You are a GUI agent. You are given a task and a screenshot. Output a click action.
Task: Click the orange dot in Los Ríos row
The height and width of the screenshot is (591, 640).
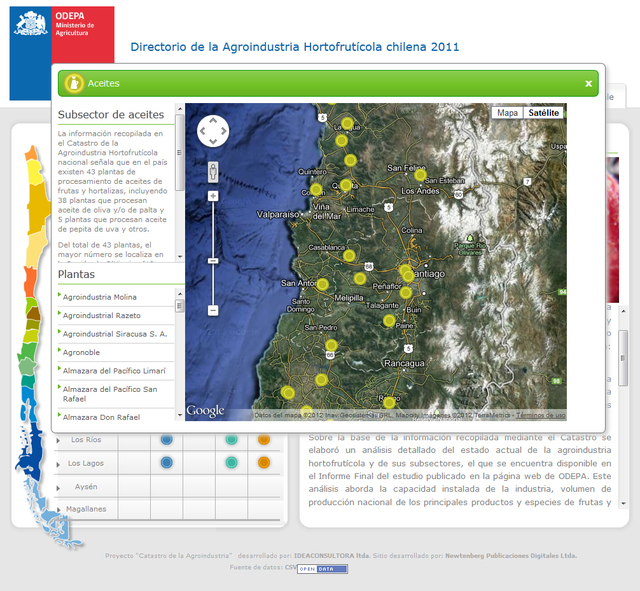pos(264,440)
